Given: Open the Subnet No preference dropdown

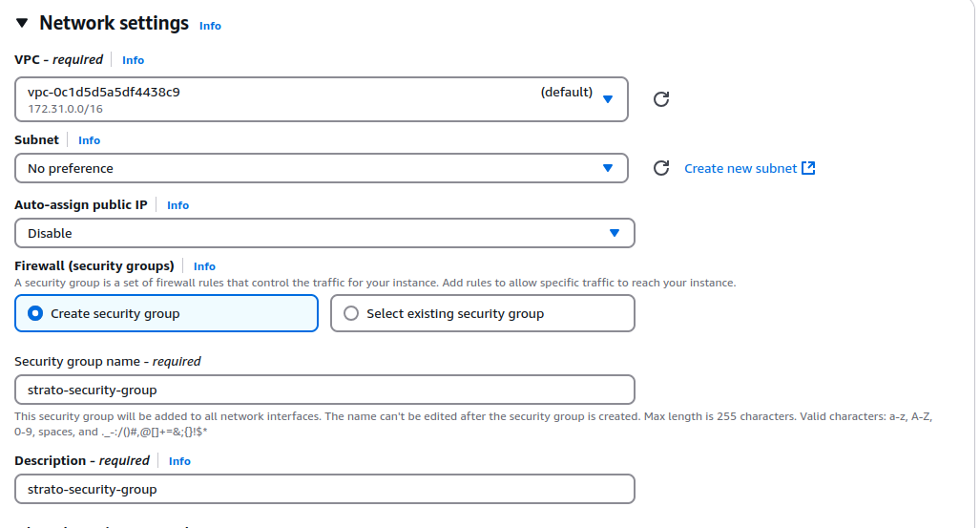Looking at the screenshot, I should tap(321, 168).
